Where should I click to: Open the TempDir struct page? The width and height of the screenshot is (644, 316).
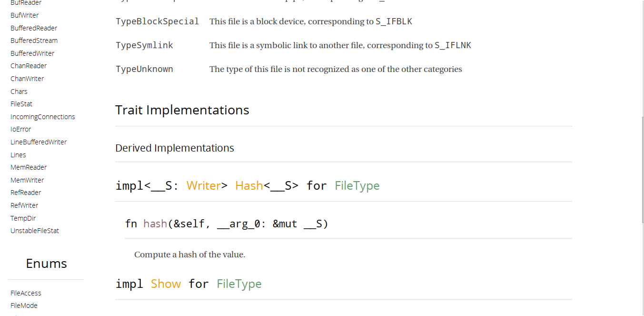pyautogui.click(x=23, y=218)
